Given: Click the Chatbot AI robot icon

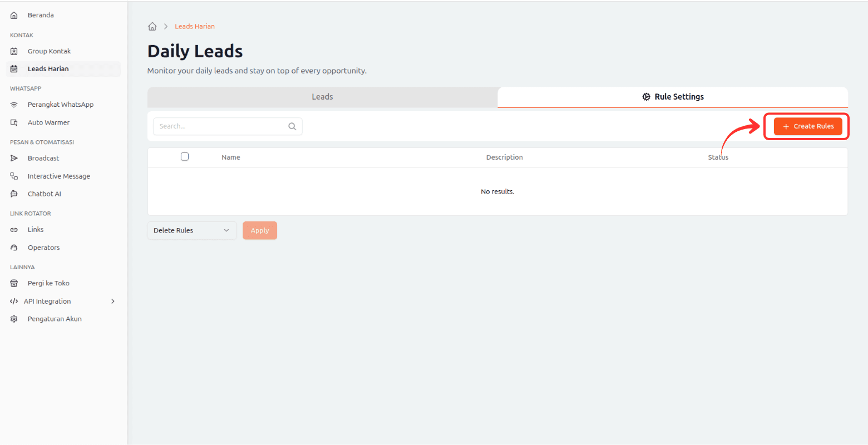Looking at the screenshot, I should click(14, 194).
